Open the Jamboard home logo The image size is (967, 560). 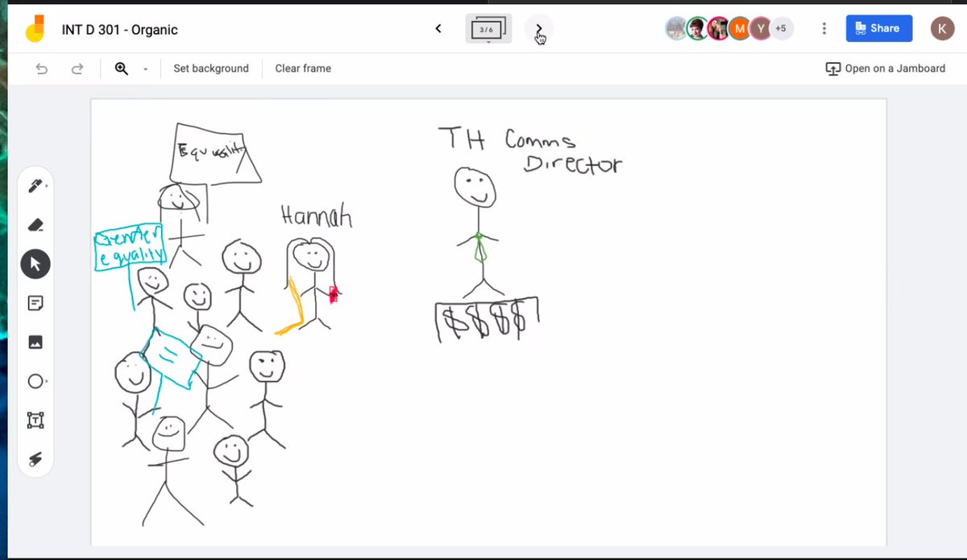(x=35, y=29)
